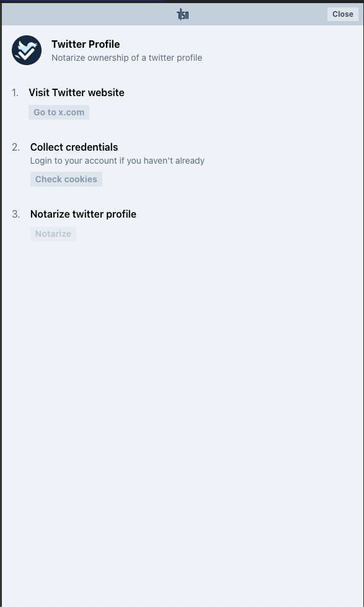Click the Check cookies button
Image resolution: width=364 pixels, height=607 pixels.
pos(66,179)
